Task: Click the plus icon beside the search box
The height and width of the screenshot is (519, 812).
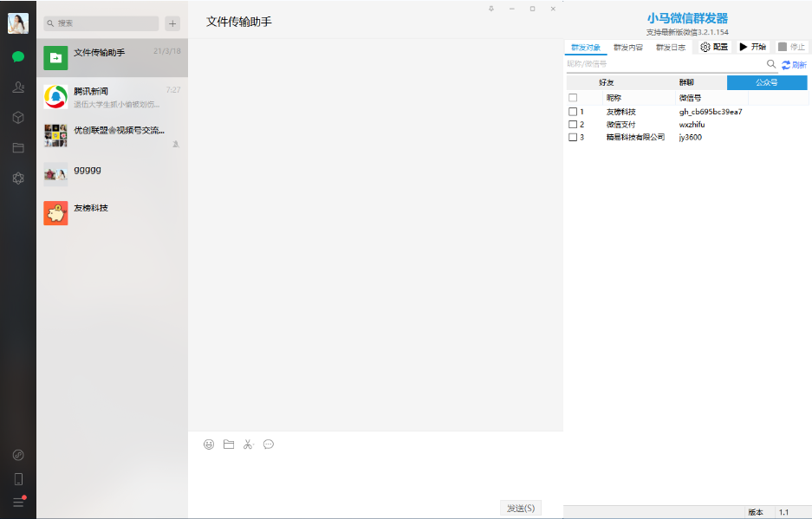Action: [172, 23]
